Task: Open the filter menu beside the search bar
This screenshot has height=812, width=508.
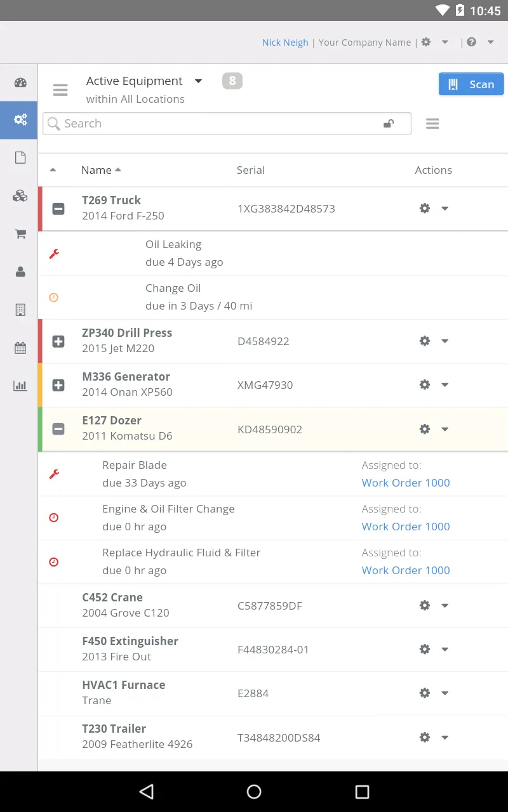Action: click(432, 124)
